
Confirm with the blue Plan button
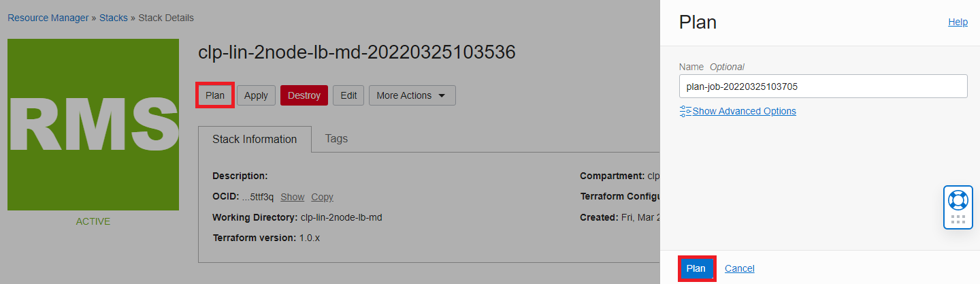click(x=696, y=268)
